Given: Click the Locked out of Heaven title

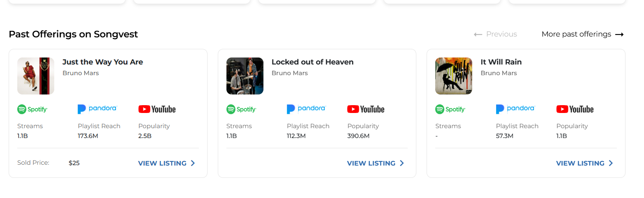Looking at the screenshot, I should pos(312,62).
